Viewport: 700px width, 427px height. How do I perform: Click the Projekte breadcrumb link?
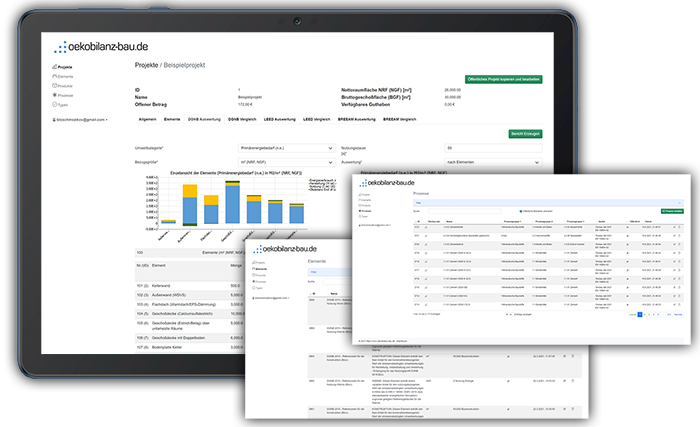[146, 65]
